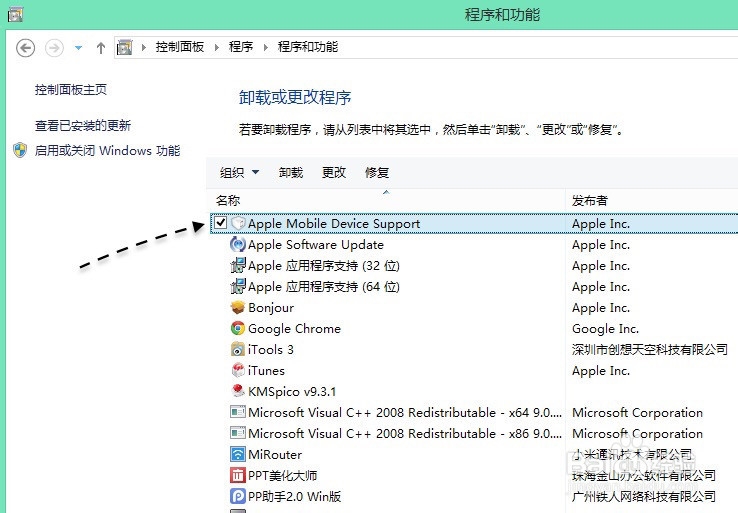
Task: Click the PP助手2.0 Win版 icon
Action: tap(238, 496)
